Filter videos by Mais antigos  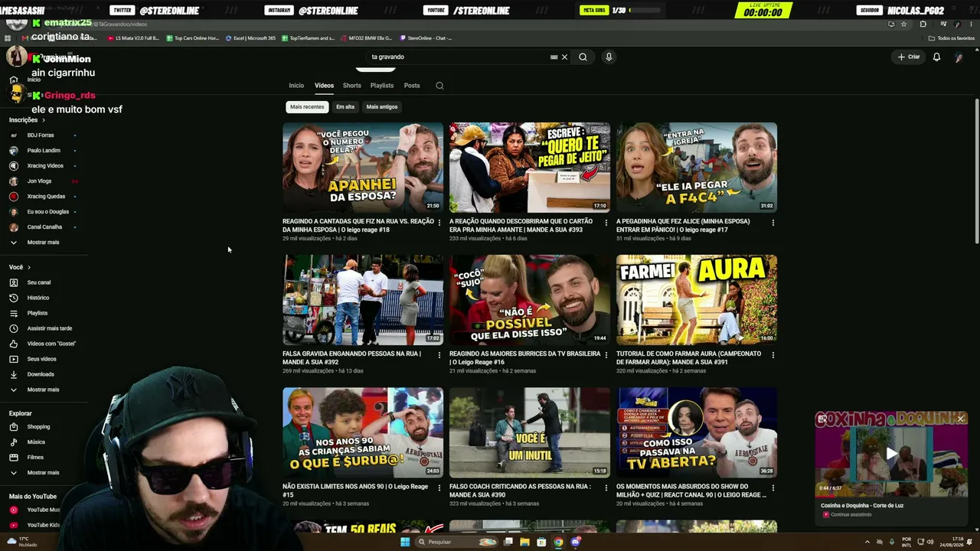(x=382, y=107)
